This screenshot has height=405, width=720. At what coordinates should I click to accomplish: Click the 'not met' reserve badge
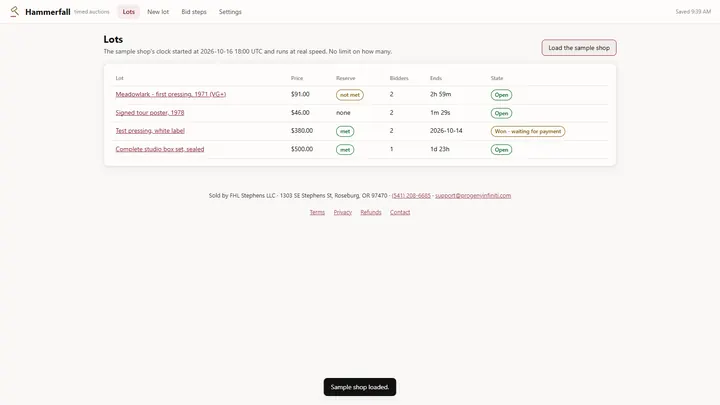[x=350, y=95]
